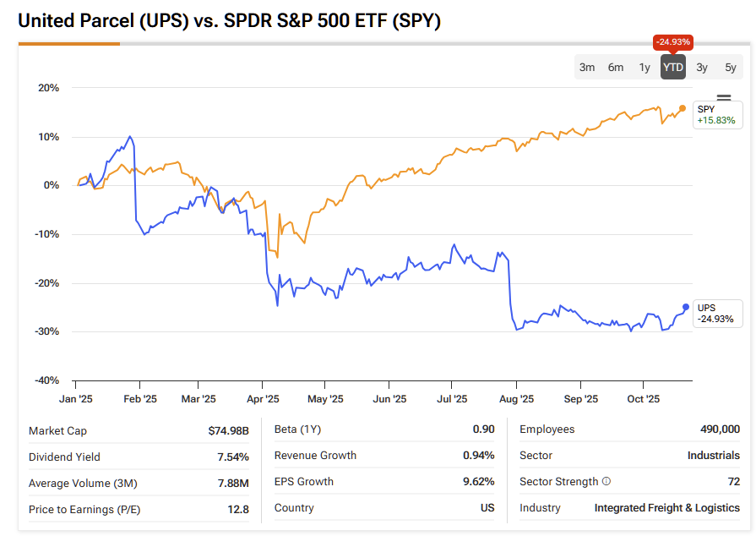Open the chart hamburger menu icon
Screen dimensions: 756x536
click(x=724, y=99)
